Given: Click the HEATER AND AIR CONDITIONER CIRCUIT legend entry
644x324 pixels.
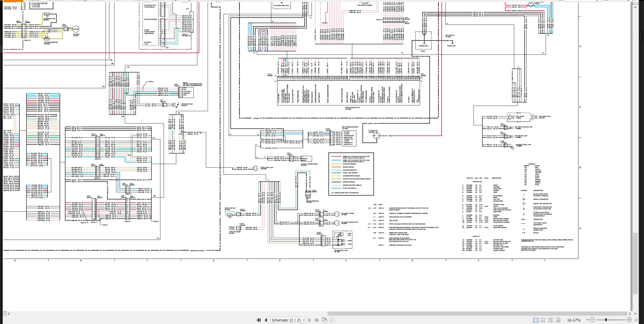Looking at the screenshot, I should (x=357, y=179).
